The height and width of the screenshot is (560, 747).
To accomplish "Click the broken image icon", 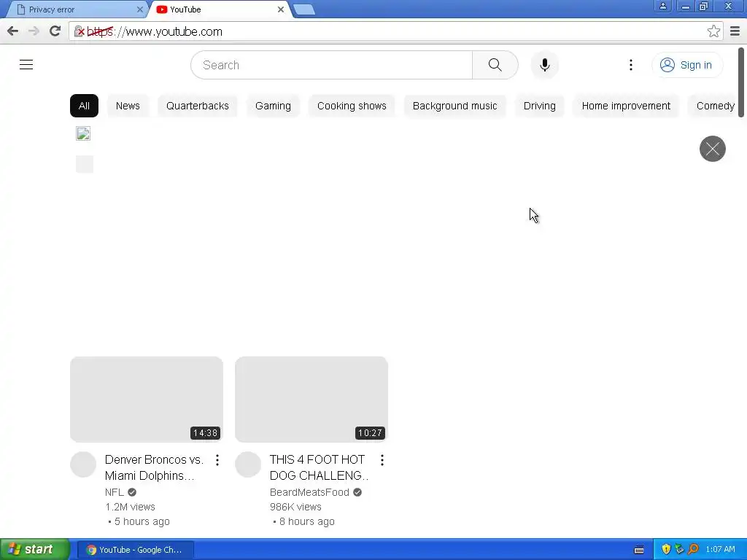I will pyautogui.click(x=83, y=134).
